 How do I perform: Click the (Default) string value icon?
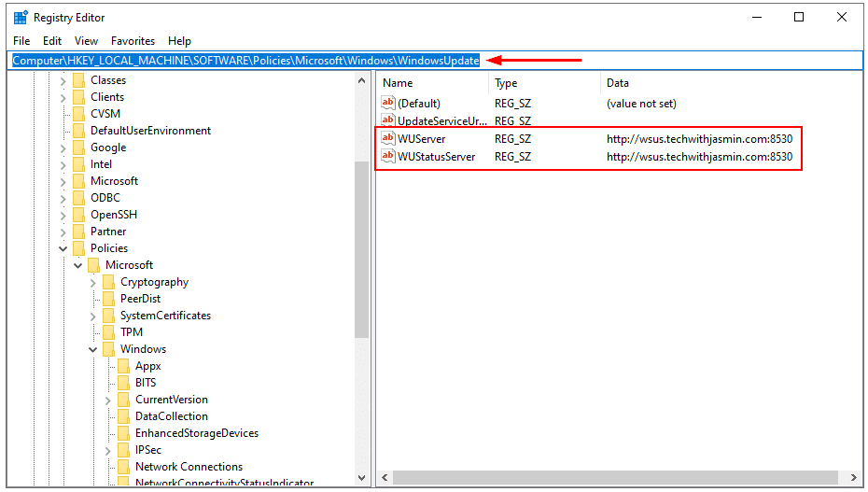pos(388,103)
